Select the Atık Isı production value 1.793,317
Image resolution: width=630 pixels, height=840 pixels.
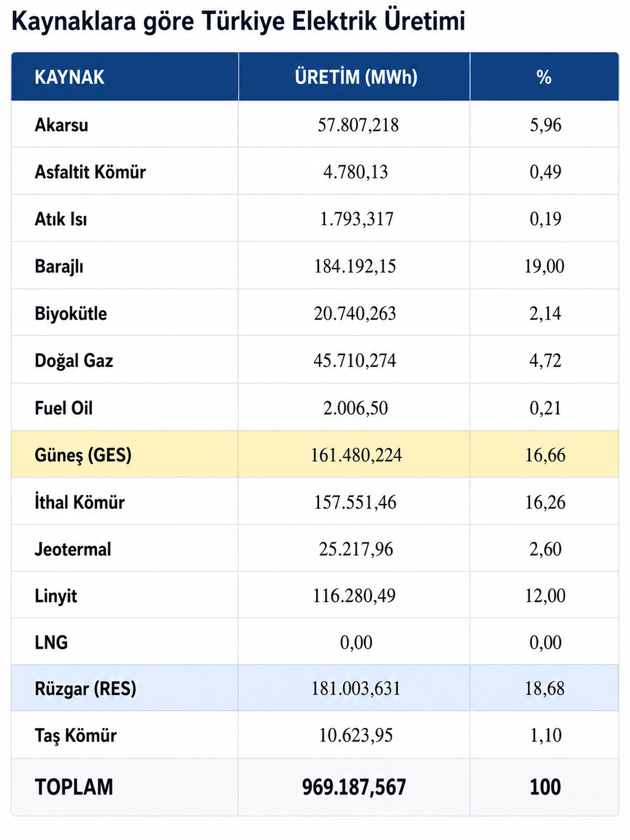coord(357,219)
